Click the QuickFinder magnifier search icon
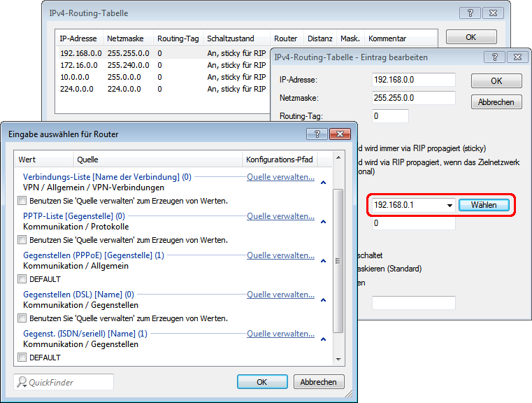Image resolution: width=532 pixels, height=403 pixels. [x=22, y=382]
